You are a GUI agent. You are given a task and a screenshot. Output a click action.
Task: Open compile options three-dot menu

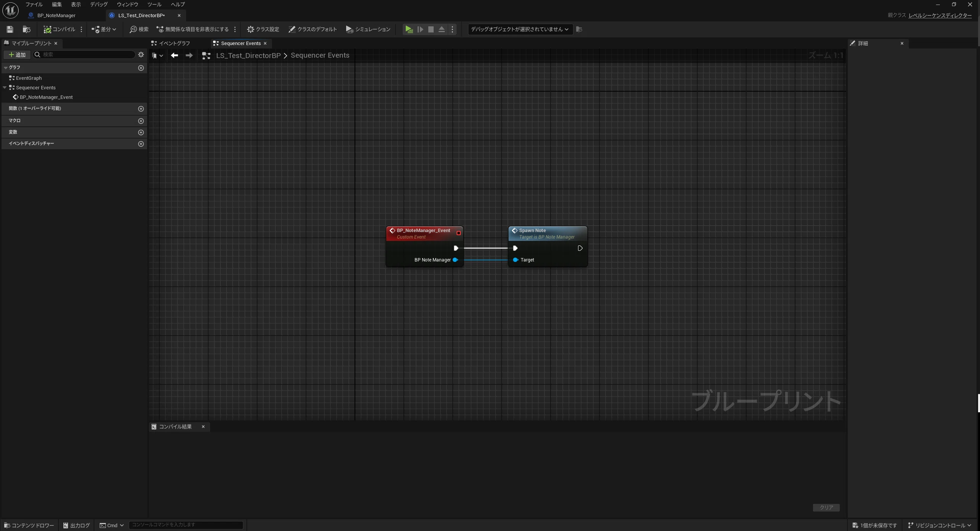point(81,29)
